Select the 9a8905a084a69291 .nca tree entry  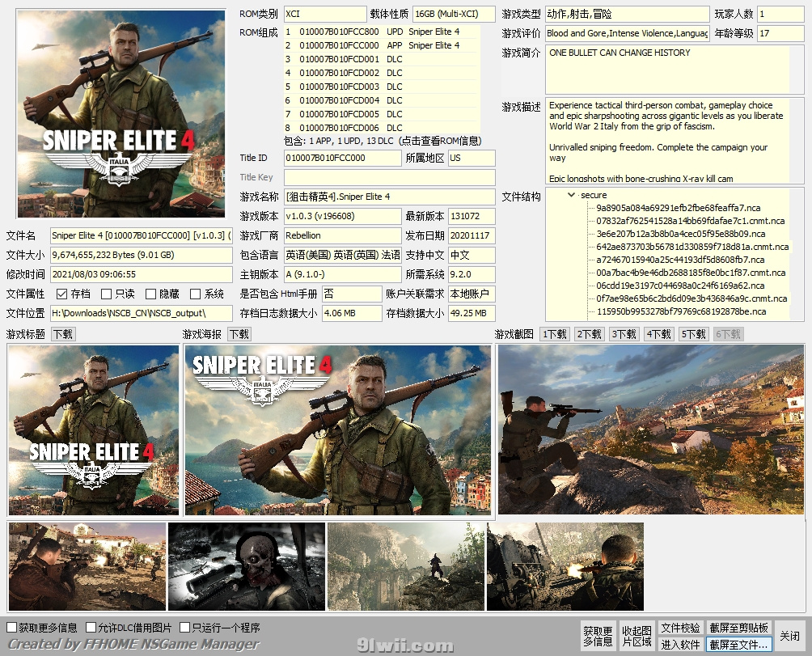point(667,208)
